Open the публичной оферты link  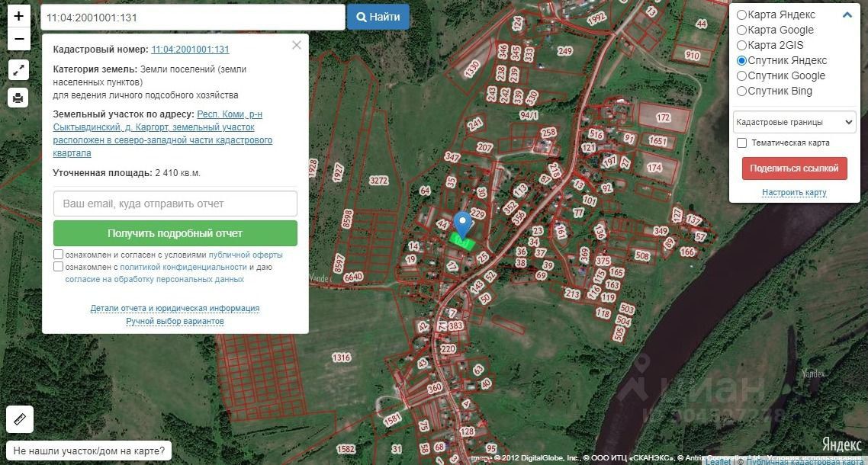click(x=246, y=255)
